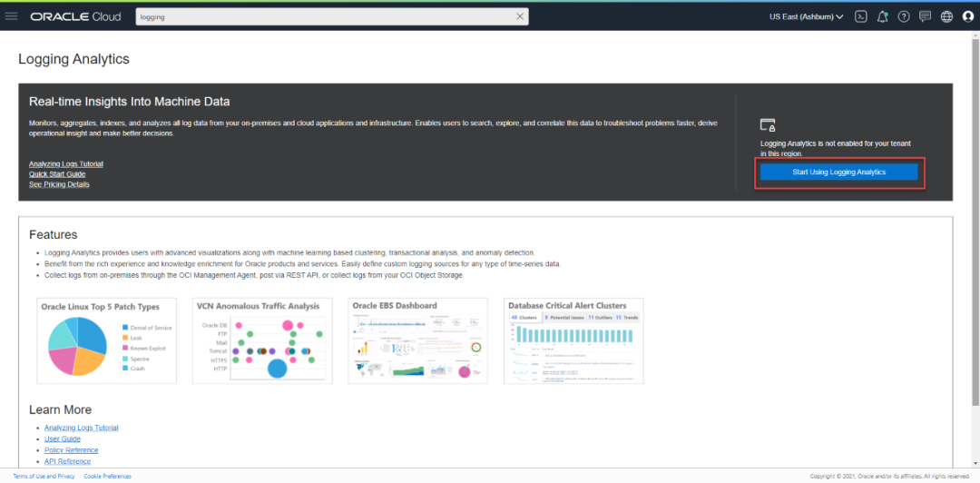Image resolution: width=980 pixels, height=483 pixels.
Task: Click the VCN Anomalous Traffic Analysis thumbnail
Action: (262, 341)
